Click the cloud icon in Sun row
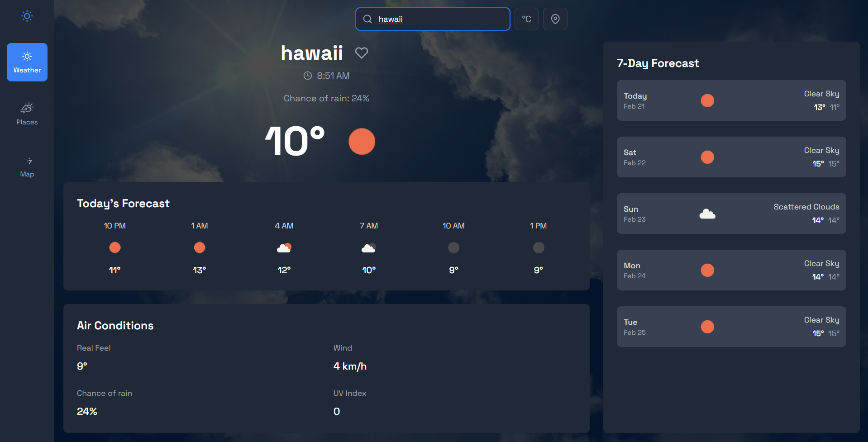 707,214
